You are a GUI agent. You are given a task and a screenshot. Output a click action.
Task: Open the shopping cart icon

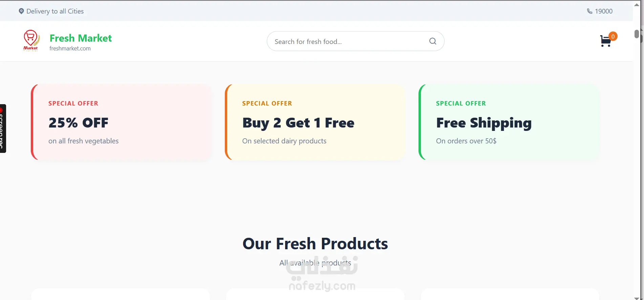605,41
